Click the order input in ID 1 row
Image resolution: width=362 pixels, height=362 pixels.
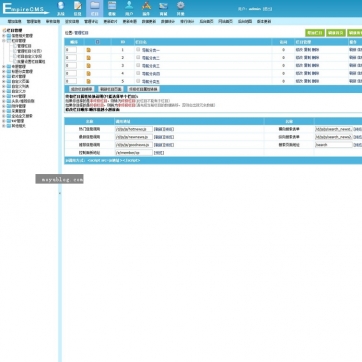[71, 50]
